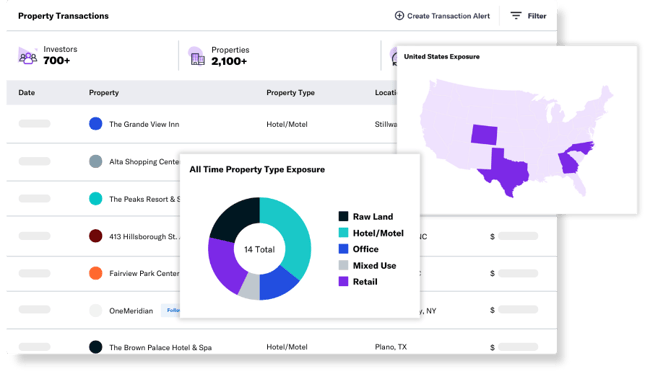Select the gray Alta Shopping Center avatar
650x379 pixels.
click(96, 161)
